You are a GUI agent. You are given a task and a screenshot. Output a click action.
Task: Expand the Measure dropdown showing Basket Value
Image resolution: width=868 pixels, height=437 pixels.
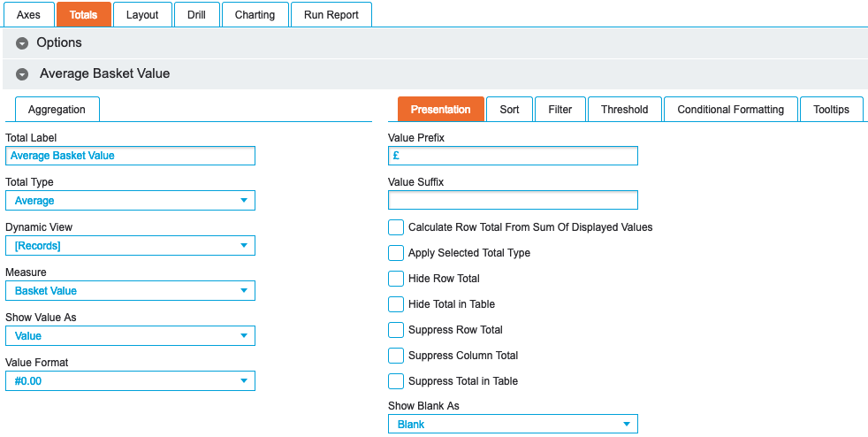[130, 291]
